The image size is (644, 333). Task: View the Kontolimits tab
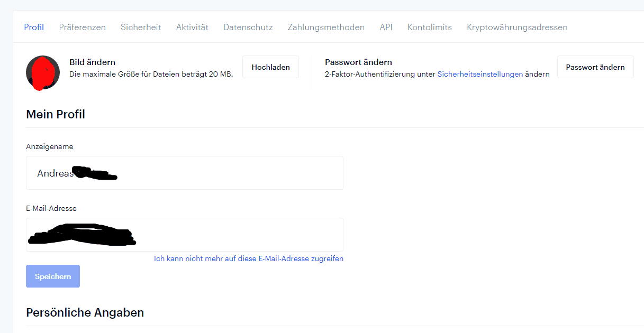(x=429, y=27)
